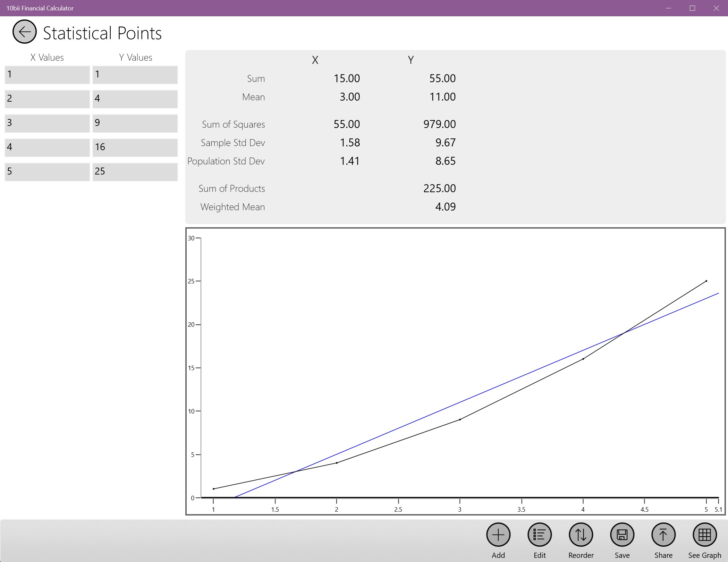Select the Y value field showing 16
The width and height of the screenshot is (728, 562).
(x=135, y=147)
